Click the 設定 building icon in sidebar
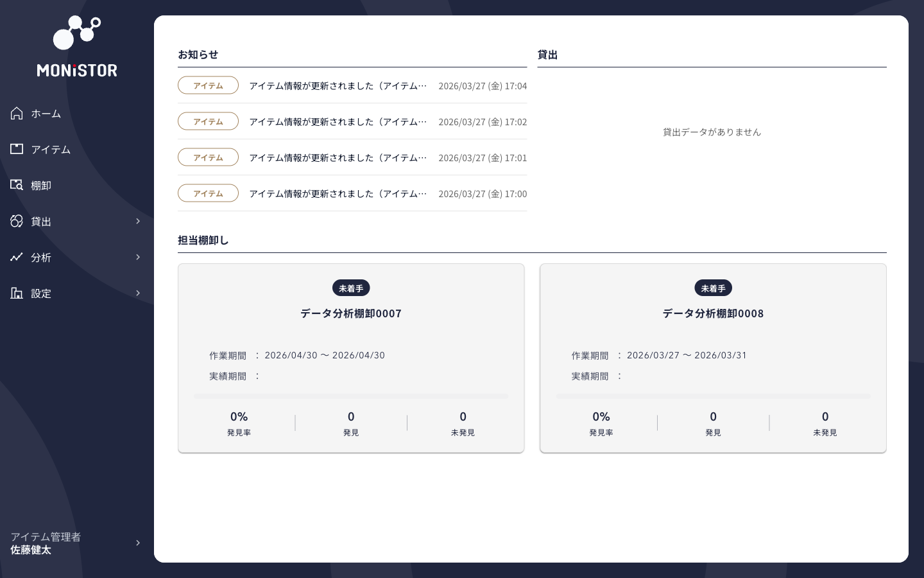Screen dimensions: 924x578 pos(17,293)
